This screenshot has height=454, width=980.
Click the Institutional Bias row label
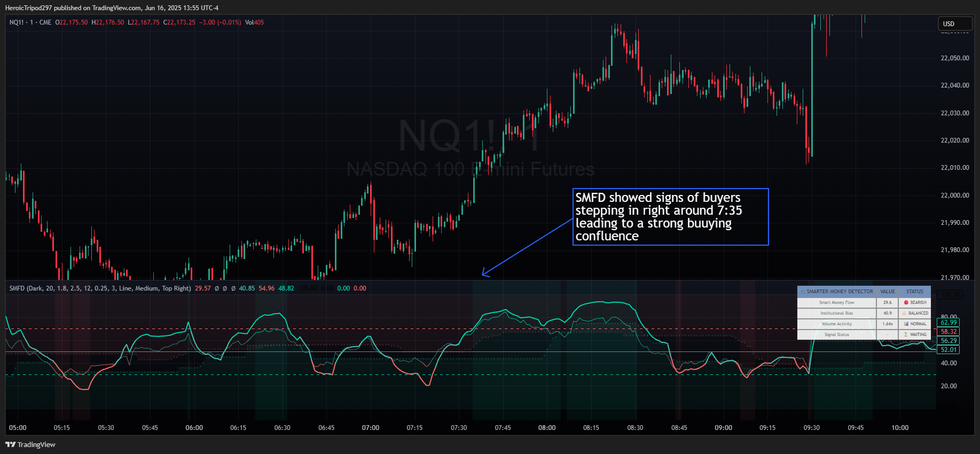[837, 313]
